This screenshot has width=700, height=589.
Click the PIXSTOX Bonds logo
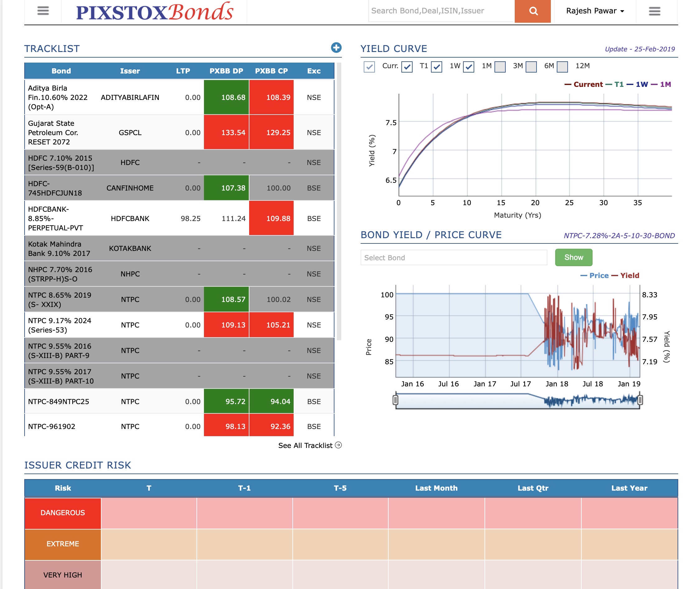pyautogui.click(x=154, y=12)
